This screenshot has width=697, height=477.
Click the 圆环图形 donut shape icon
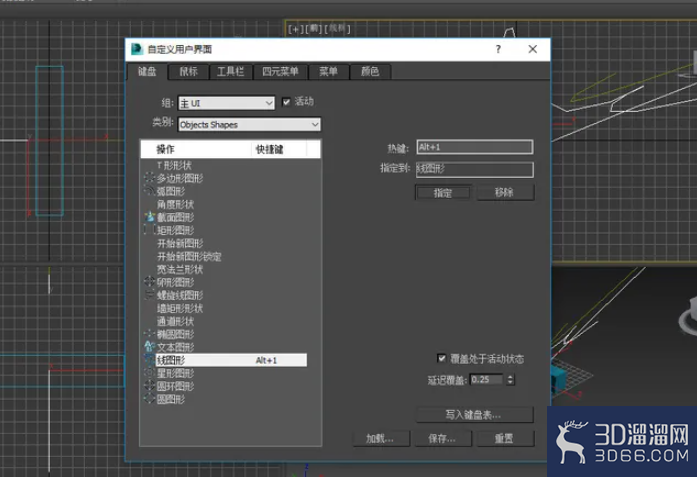[x=149, y=385]
